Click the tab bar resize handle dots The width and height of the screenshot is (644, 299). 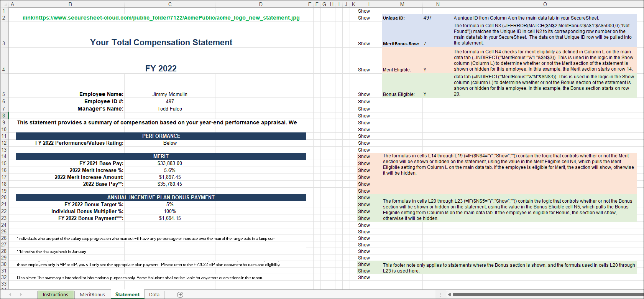(x=440, y=295)
